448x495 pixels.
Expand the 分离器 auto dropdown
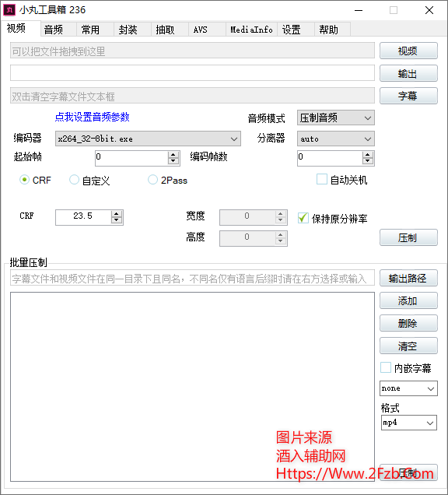336,139
